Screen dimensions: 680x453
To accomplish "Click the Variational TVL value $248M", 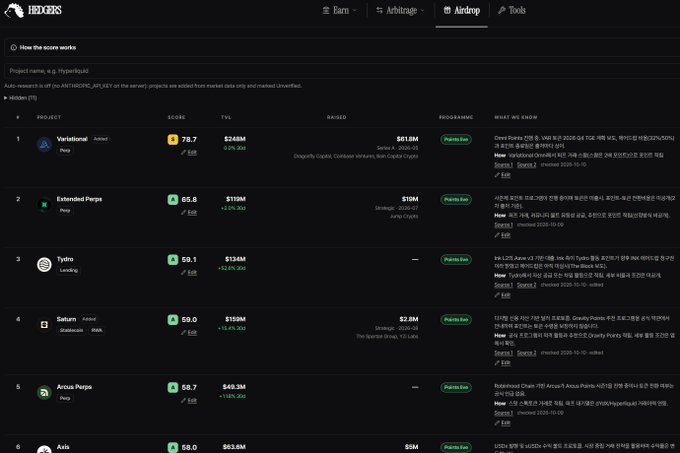I will (235, 139).
